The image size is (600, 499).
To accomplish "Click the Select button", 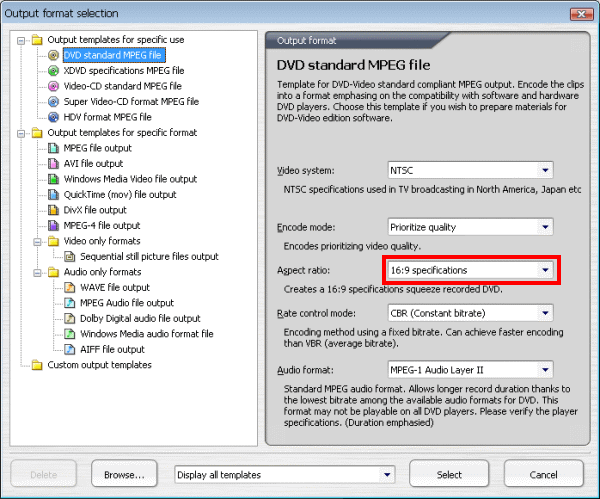I will 449,475.
